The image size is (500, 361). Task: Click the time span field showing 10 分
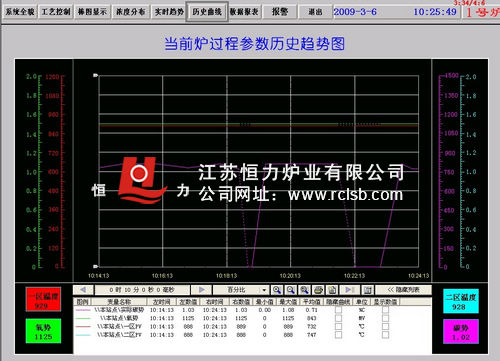pyautogui.click(x=142, y=290)
